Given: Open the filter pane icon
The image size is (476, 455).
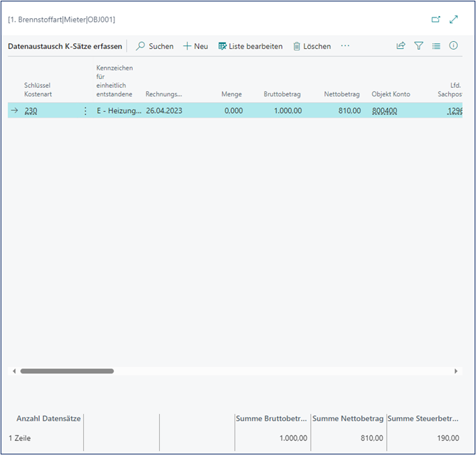Looking at the screenshot, I should pos(419,46).
